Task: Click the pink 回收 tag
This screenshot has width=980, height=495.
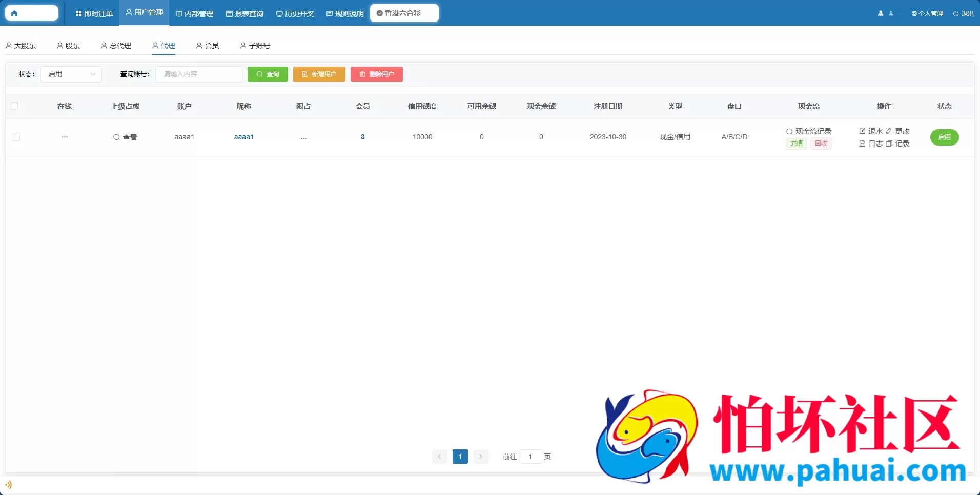Action: tap(821, 143)
